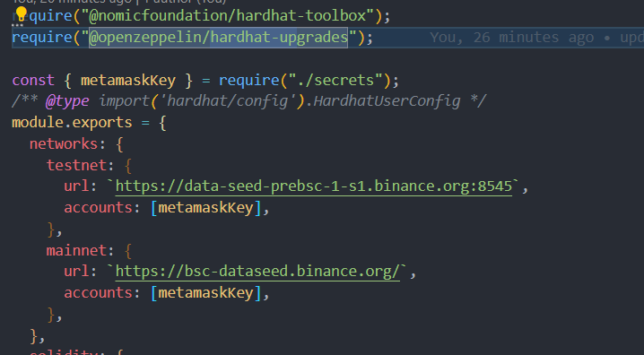Click the highlighted '@openzeppelin/hardhat-upgrades' string
Screen dimensions: 644x355
click(219, 38)
